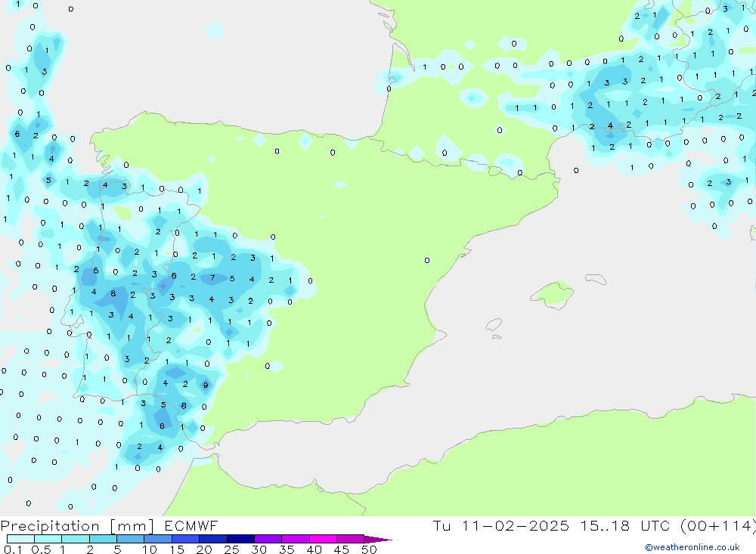This screenshot has height=554, width=756.
Task: Click Menorca island outline on the map
Action: click(x=596, y=279)
